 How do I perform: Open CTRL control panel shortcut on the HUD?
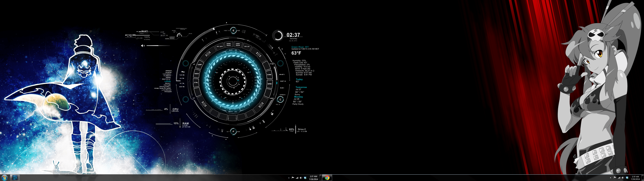[196, 82]
